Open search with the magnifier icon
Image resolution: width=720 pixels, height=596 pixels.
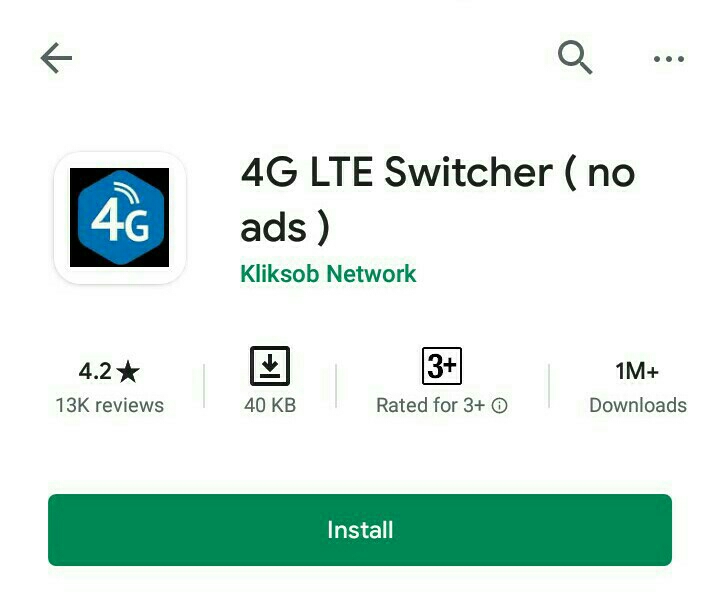tap(575, 57)
